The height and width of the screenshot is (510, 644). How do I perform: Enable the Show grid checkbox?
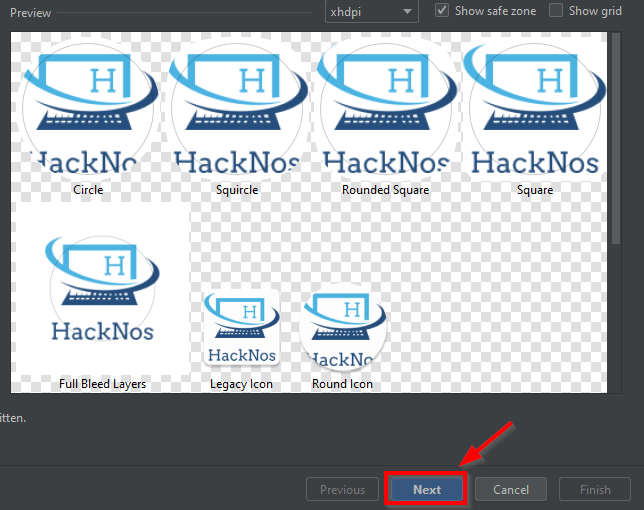coord(556,10)
